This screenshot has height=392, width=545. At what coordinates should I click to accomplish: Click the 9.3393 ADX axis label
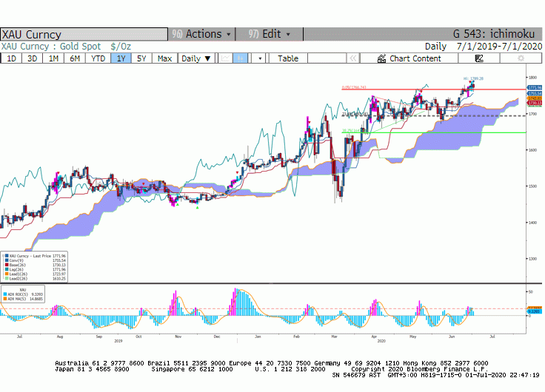535,311
